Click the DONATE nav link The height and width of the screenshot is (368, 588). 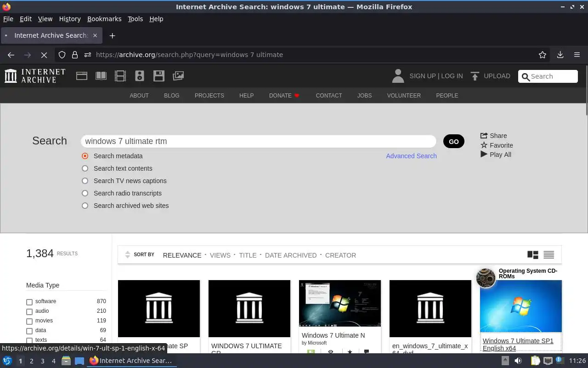284,96
